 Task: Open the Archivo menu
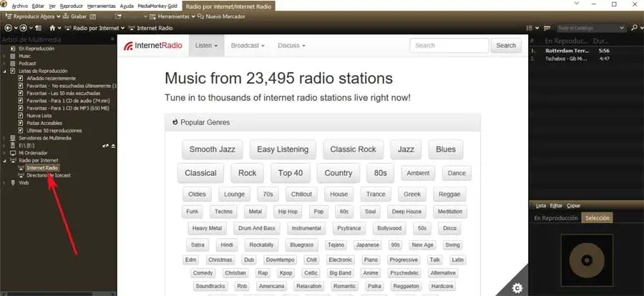click(20, 6)
